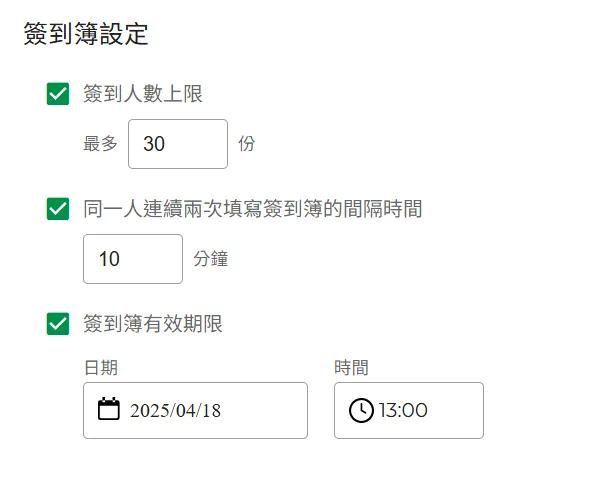
Task: Open the calendar date picker icon
Action: click(109, 409)
